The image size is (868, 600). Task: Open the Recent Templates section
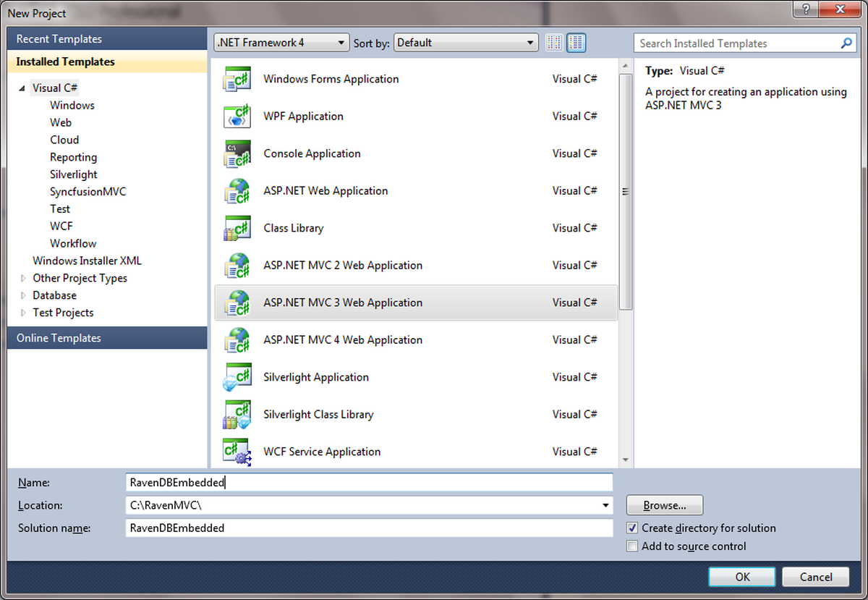point(107,39)
